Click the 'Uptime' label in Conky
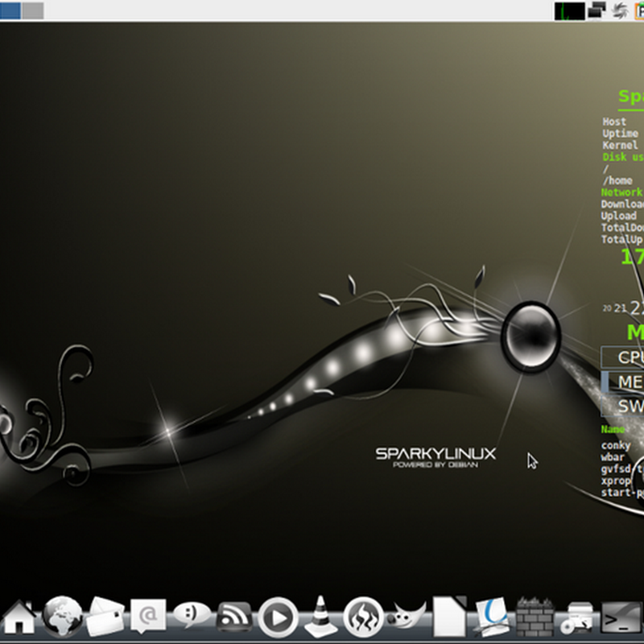Image resolution: width=644 pixels, height=644 pixels. click(620, 134)
